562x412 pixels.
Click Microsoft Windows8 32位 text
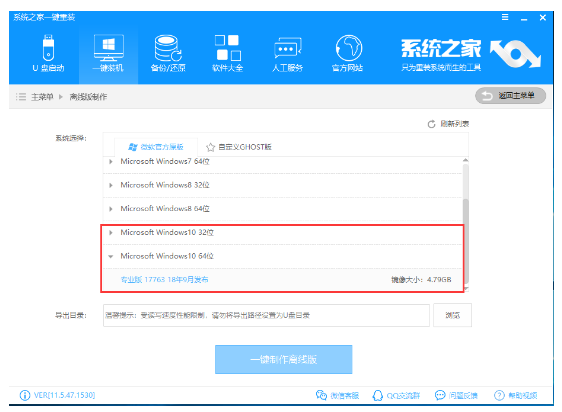pos(165,185)
